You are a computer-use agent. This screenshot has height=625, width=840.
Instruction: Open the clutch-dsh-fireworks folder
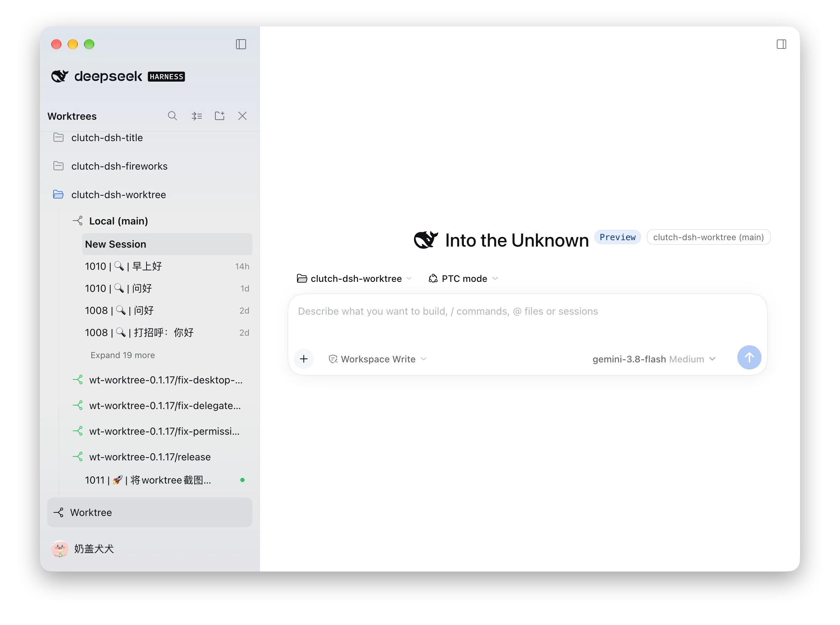point(149,166)
